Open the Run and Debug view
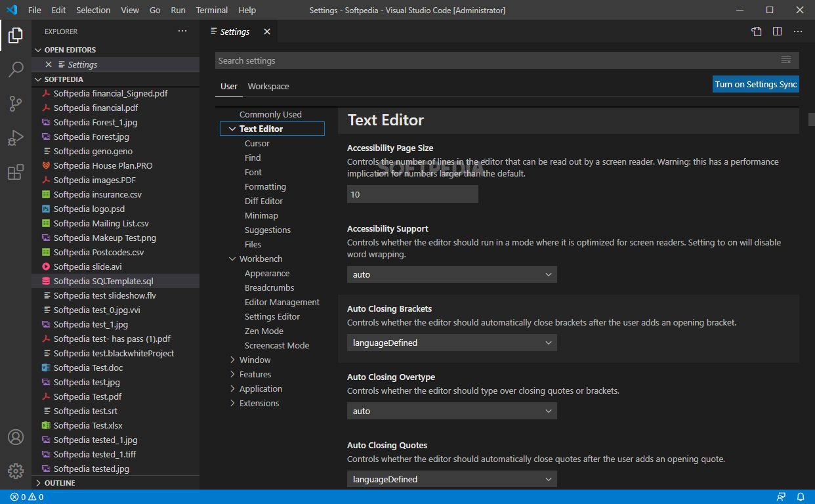This screenshot has height=504, width=815. pos(16,138)
